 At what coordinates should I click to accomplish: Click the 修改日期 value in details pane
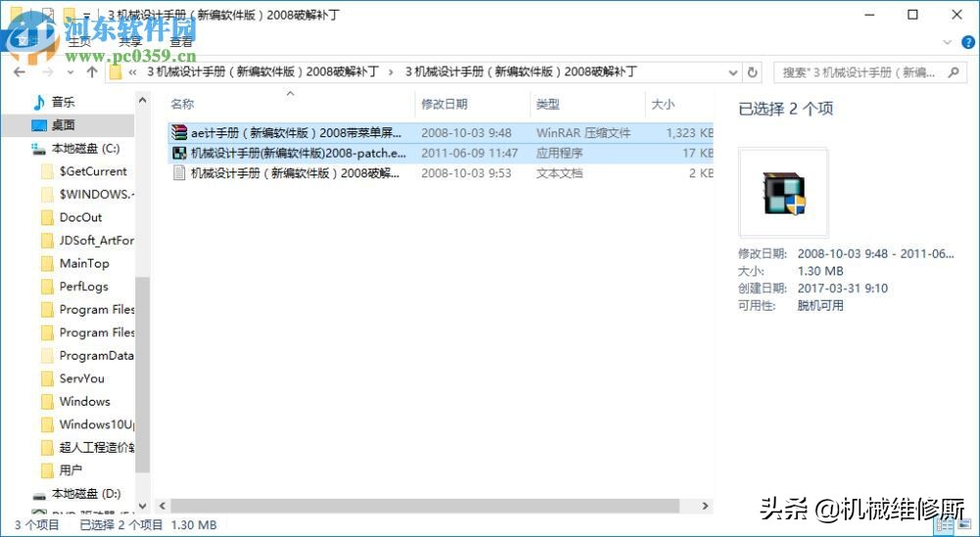point(875,254)
